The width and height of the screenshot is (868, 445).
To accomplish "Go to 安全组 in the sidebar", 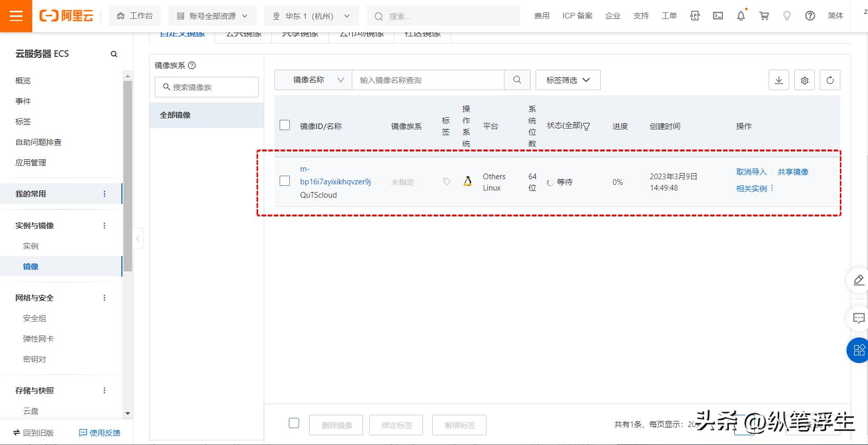I will (x=34, y=318).
